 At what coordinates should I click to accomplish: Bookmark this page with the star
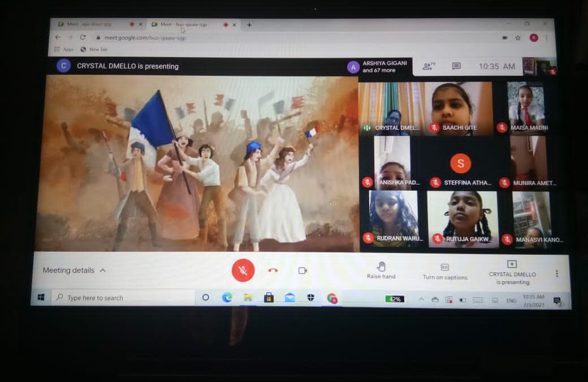tap(518, 37)
